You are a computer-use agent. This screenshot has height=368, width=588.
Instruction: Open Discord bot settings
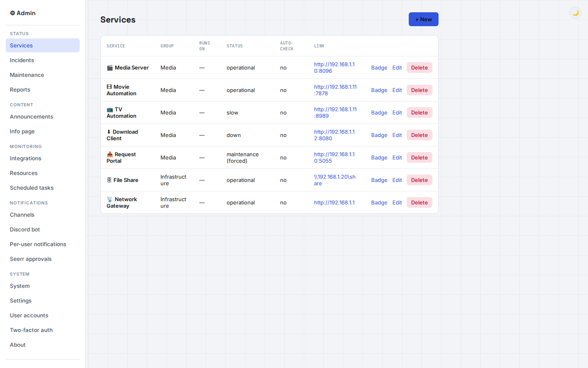point(42,229)
